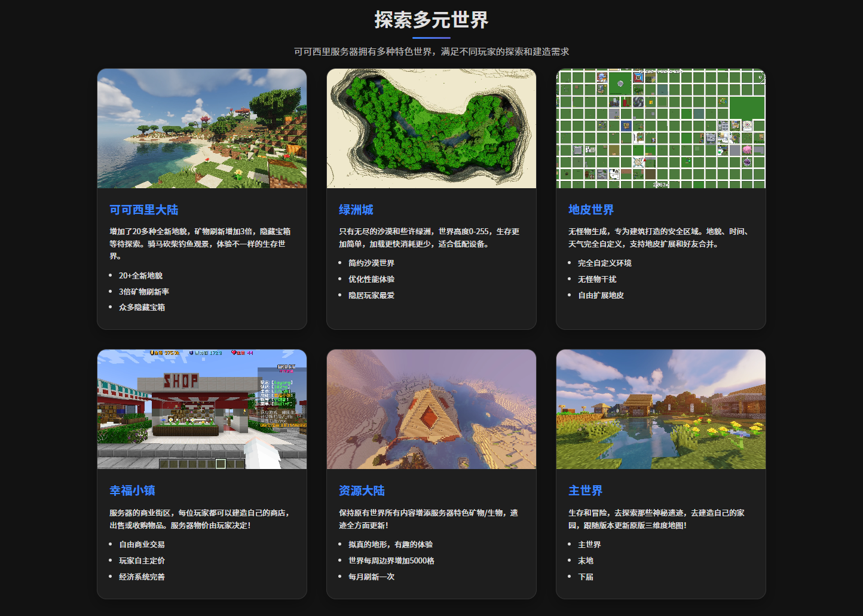Select the 地皮世界 plot grid image

point(661,128)
